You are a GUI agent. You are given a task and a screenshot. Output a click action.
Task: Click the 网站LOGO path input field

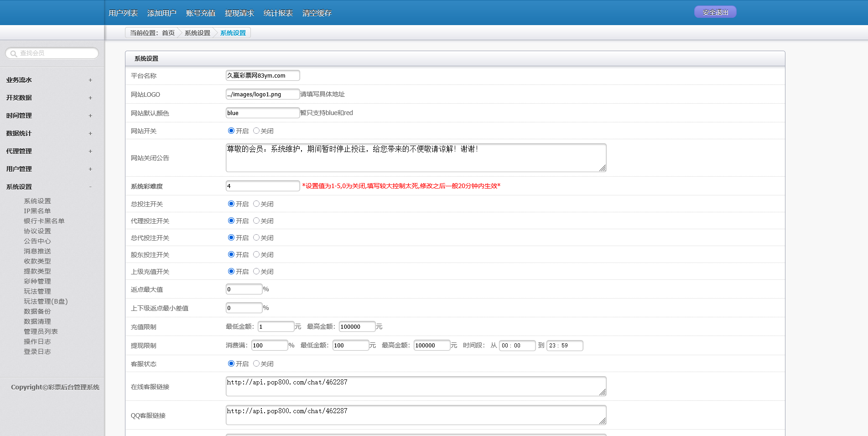[x=263, y=94]
